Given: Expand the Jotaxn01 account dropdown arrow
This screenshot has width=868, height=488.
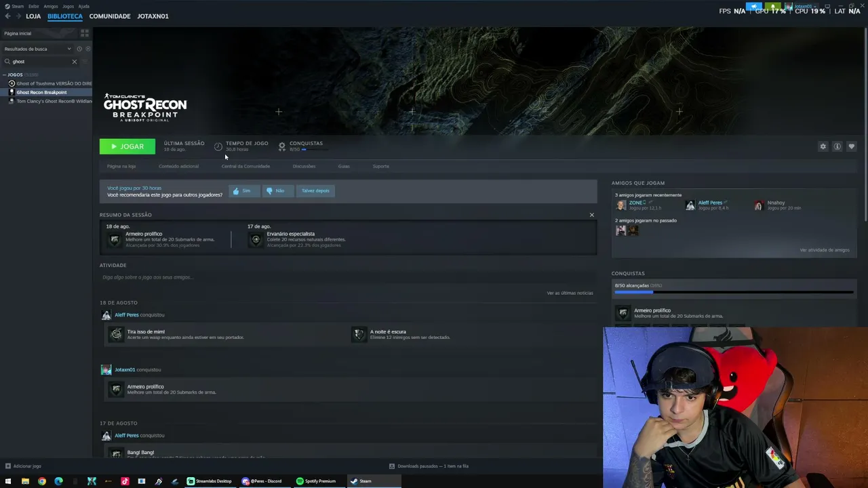Looking at the screenshot, I should click(814, 7).
